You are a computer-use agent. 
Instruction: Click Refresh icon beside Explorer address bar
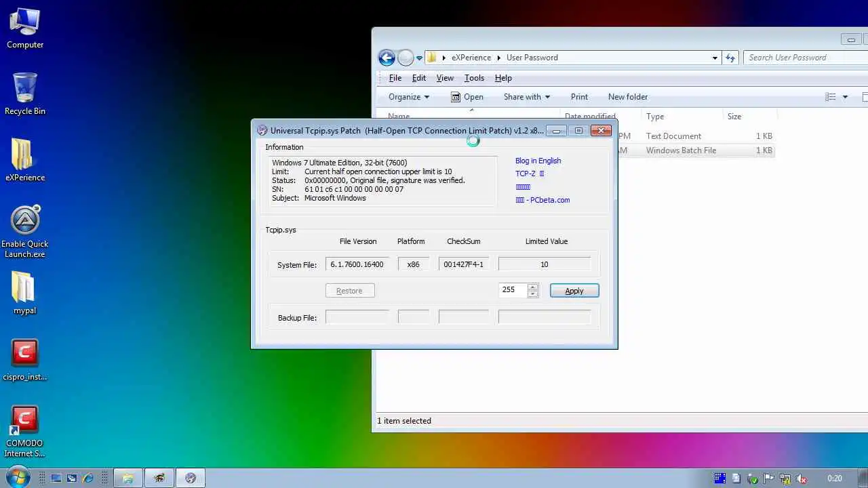730,58
